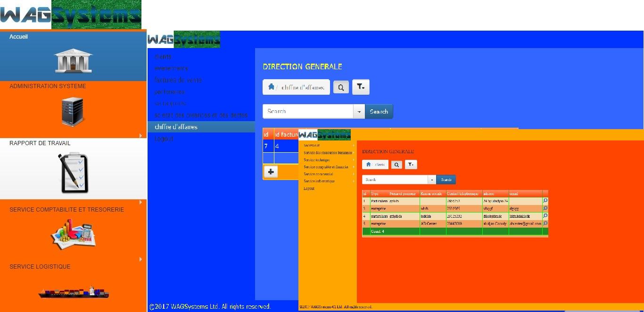Select partenaires in blue sidebar menu
This screenshot has height=312, width=644.
pos(170,92)
